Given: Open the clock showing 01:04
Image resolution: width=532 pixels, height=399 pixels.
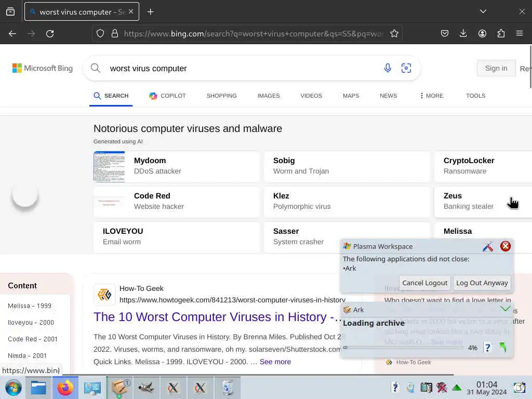Looking at the screenshot, I should click(486, 388).
